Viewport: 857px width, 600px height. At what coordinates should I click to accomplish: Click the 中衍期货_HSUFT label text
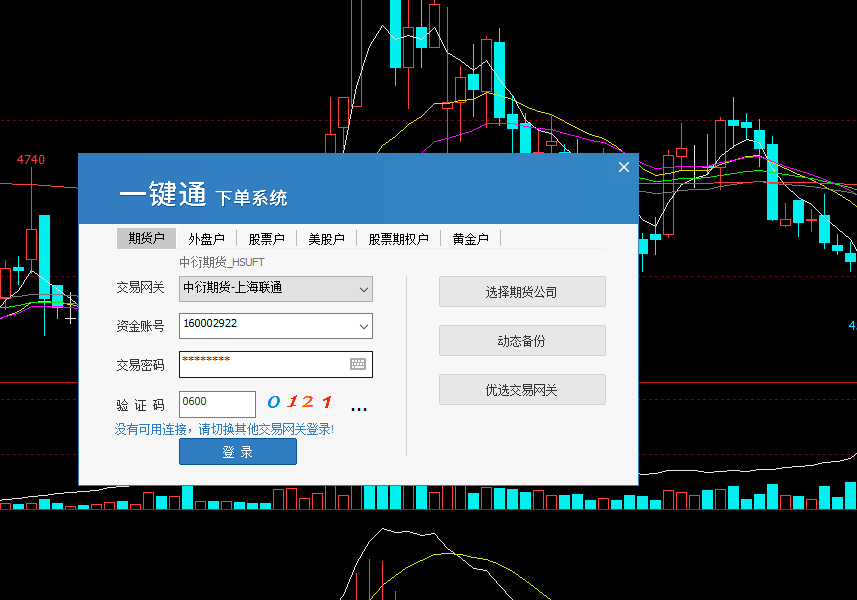(222, 262)
